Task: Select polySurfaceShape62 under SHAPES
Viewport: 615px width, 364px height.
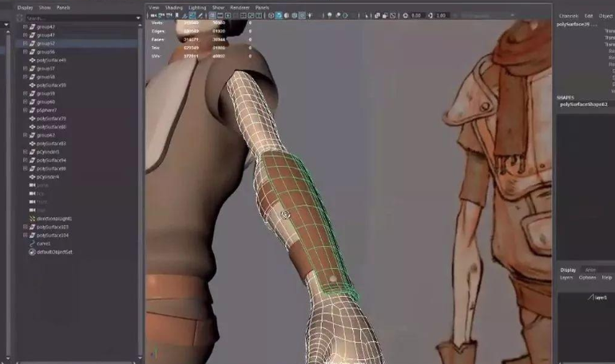Action: (x=584, y=105)
